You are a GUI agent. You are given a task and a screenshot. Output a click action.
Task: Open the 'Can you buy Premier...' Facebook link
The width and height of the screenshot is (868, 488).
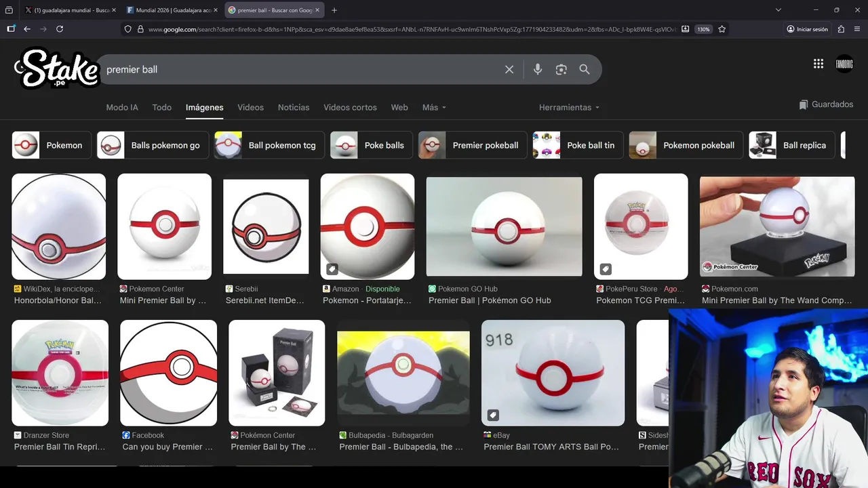[x=167, y=447]
